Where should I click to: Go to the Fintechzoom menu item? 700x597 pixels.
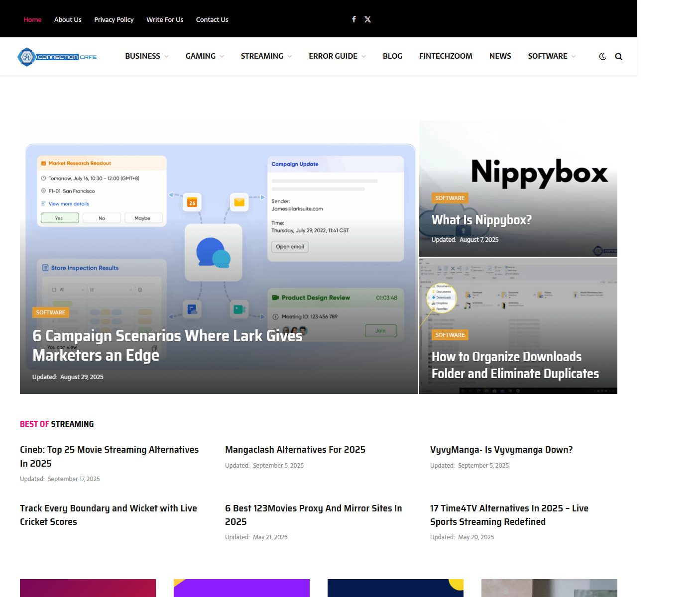pyautogui.click(x=446, y=56)
